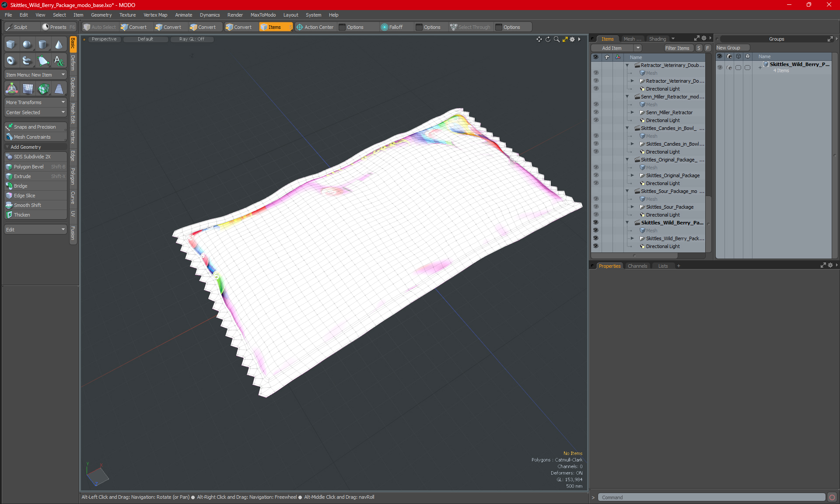Toggle visibility of Skittles_Wild_Berry_Pa scene row
The width and height of the screenshot is (840, 504).
(595, 223)
